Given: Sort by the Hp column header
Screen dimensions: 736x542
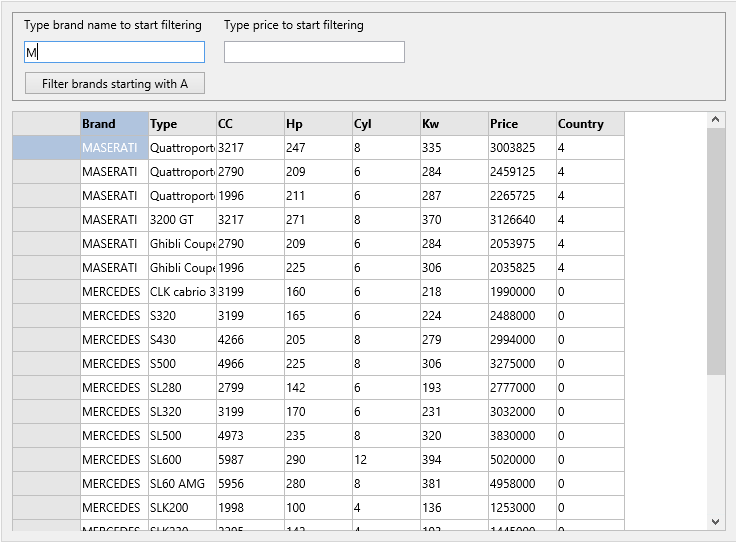Looking at the screenshot, I should pyautogui.click(x=319, y=124).
